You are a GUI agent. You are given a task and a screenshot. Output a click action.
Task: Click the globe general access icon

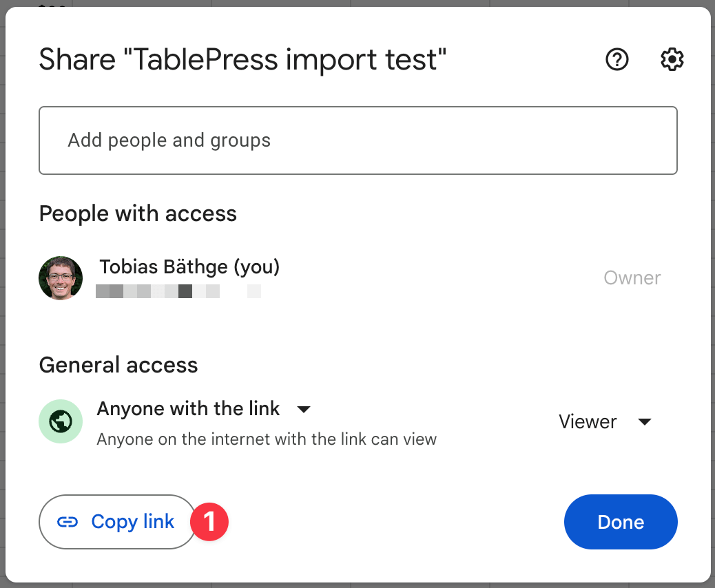[x=61, y=421]
